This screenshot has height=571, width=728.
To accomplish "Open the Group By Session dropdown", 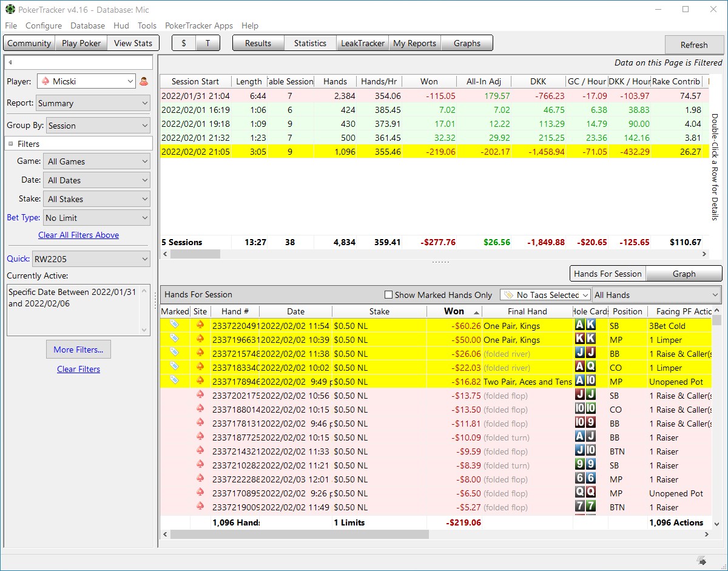I will point(98,126).
